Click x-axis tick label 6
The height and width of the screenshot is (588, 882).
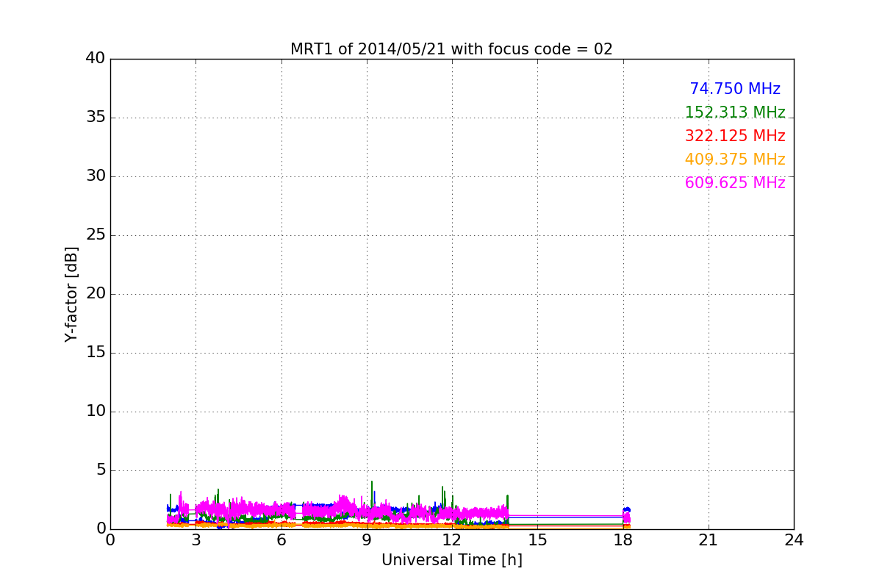(x=282, y=540)
